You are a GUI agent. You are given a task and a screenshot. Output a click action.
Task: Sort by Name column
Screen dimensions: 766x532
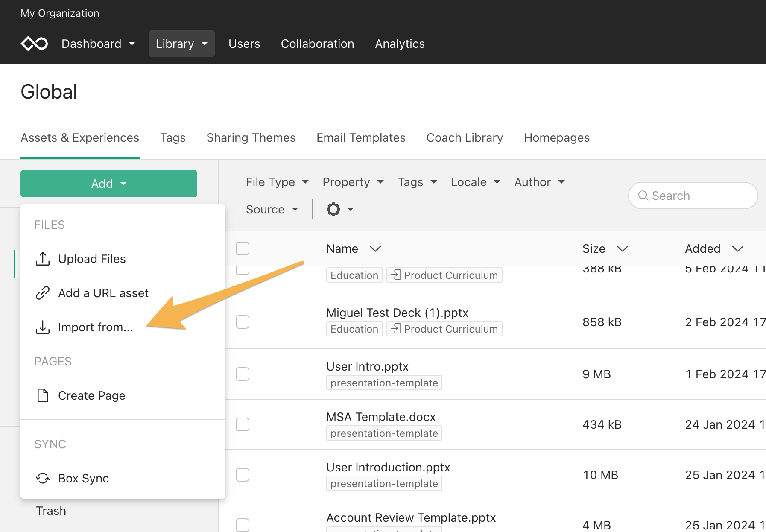pyautogui.click(x=354, y=248)
